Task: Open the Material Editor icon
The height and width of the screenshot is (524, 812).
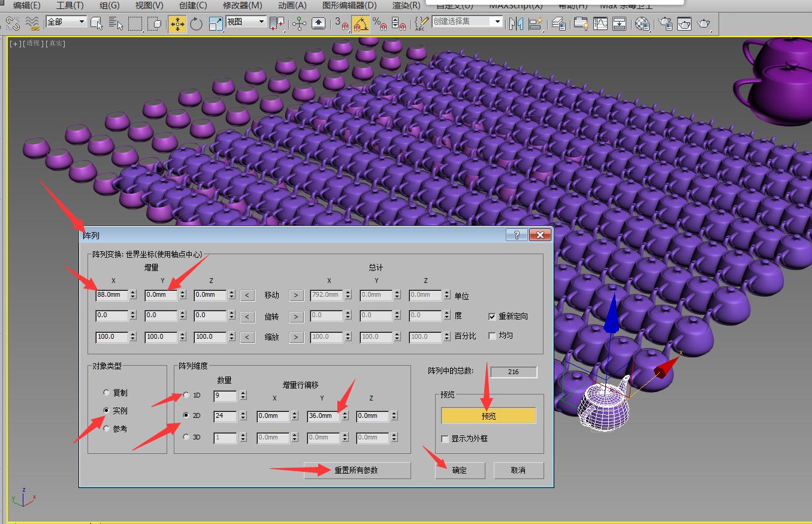Action: click(642, 24)
